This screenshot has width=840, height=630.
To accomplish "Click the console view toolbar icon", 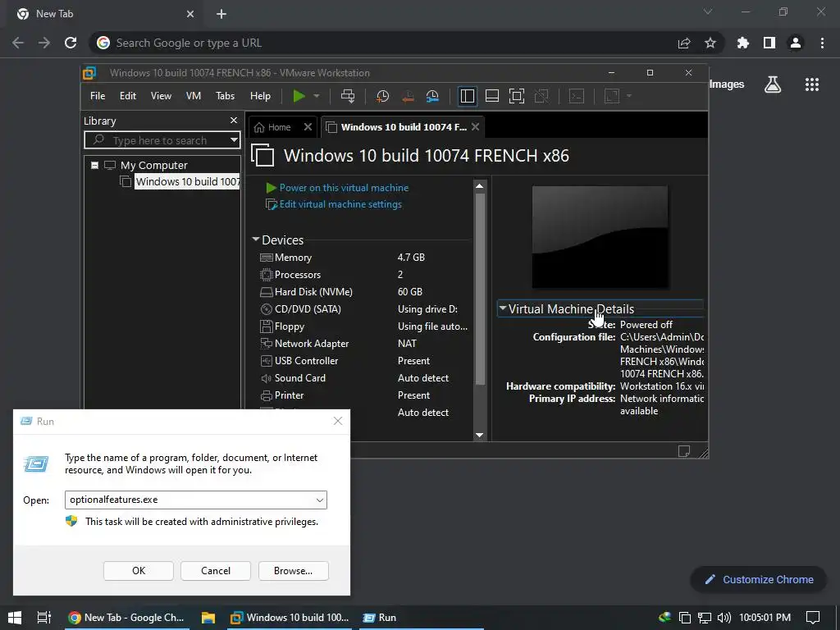I will pos(577,96).
